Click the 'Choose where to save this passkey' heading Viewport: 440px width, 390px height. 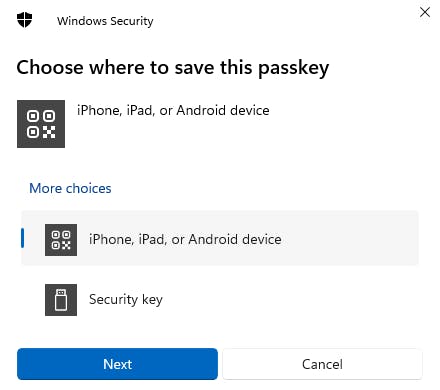click(173, 68)
